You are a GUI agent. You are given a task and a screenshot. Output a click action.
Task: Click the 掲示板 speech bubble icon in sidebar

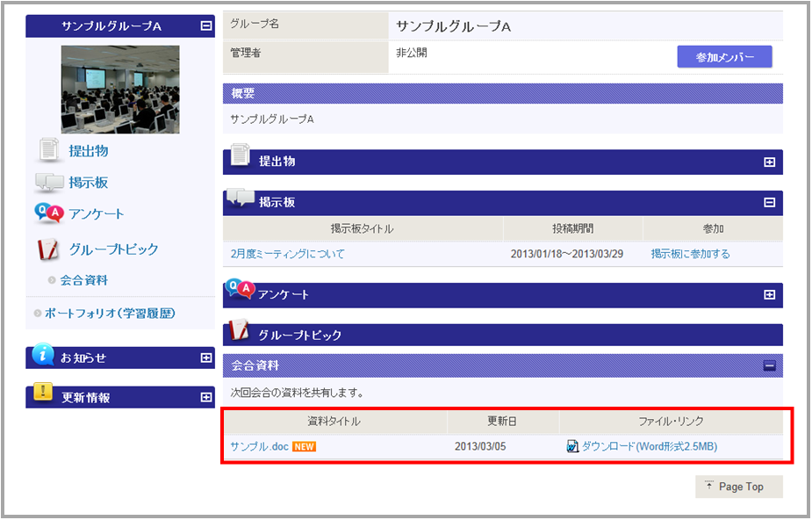(49, 183)
